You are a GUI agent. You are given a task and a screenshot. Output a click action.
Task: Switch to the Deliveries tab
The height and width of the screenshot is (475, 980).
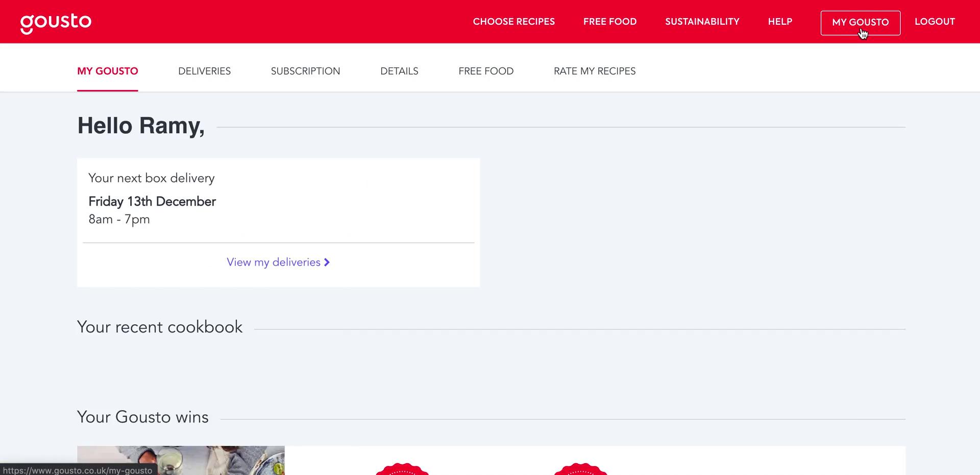(204, 71)
